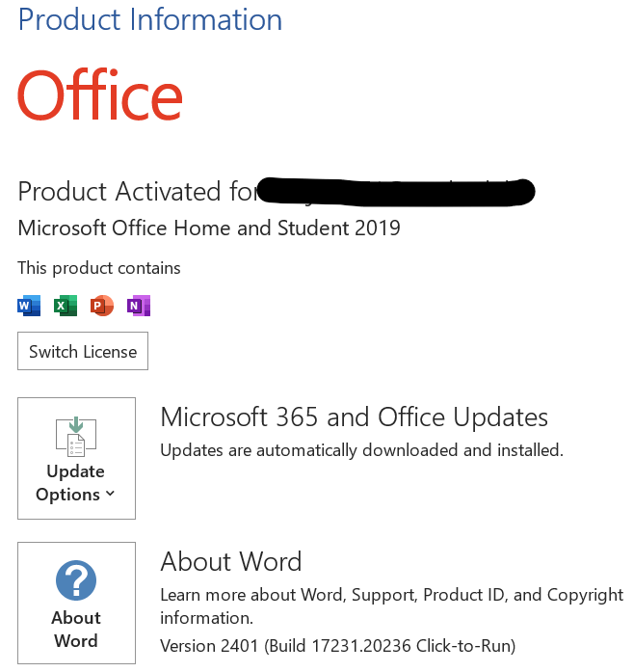This screenshot has height=672, width=633.
Task: Click the red Office logo
Action: point(100,94)
